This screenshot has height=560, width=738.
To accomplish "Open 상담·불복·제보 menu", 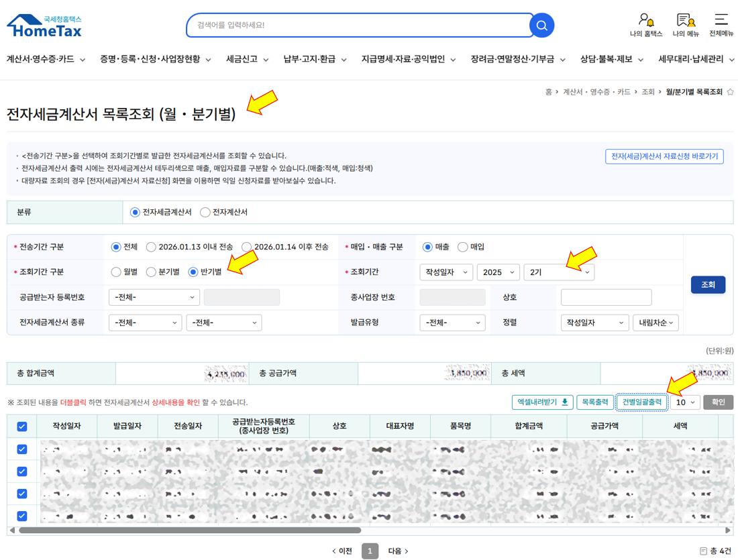I will point(611,59).
